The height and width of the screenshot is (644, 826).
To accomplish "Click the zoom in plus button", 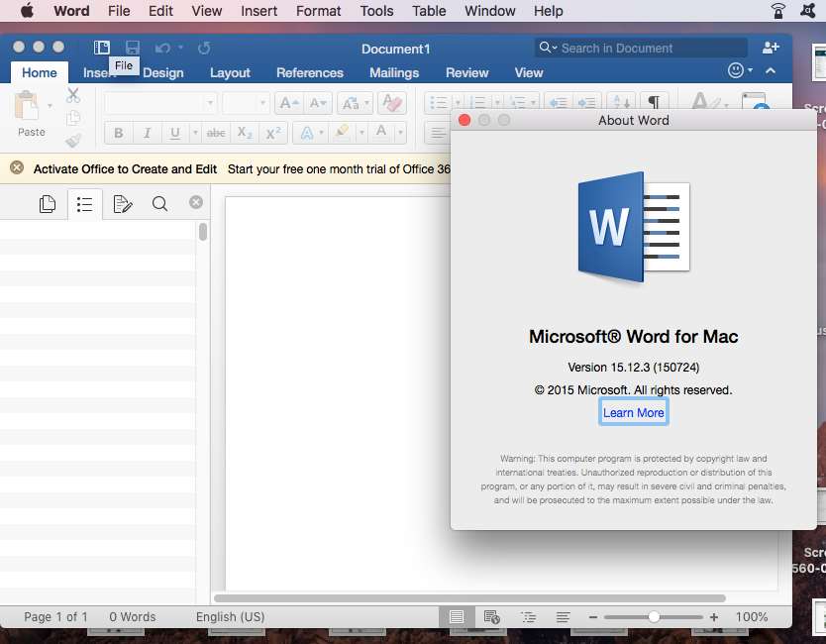I will pos(714,617).
